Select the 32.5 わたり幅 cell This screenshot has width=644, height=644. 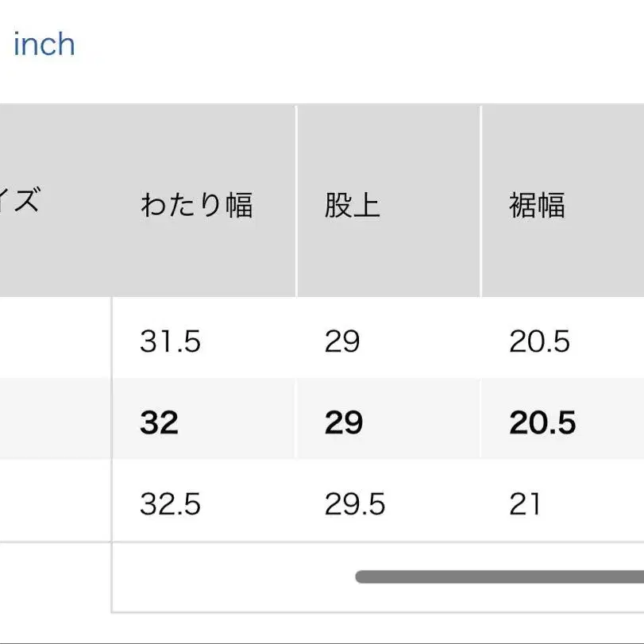click(172, 504)
